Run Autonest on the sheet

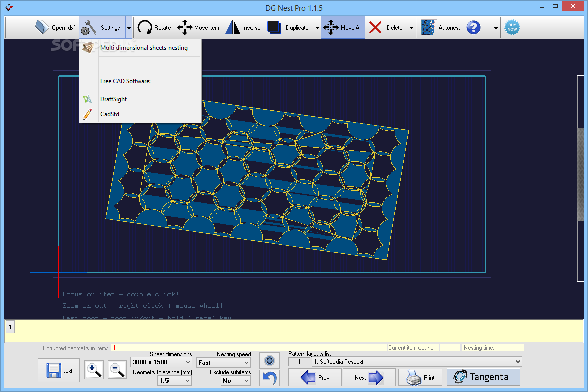(x=440, y=27)
